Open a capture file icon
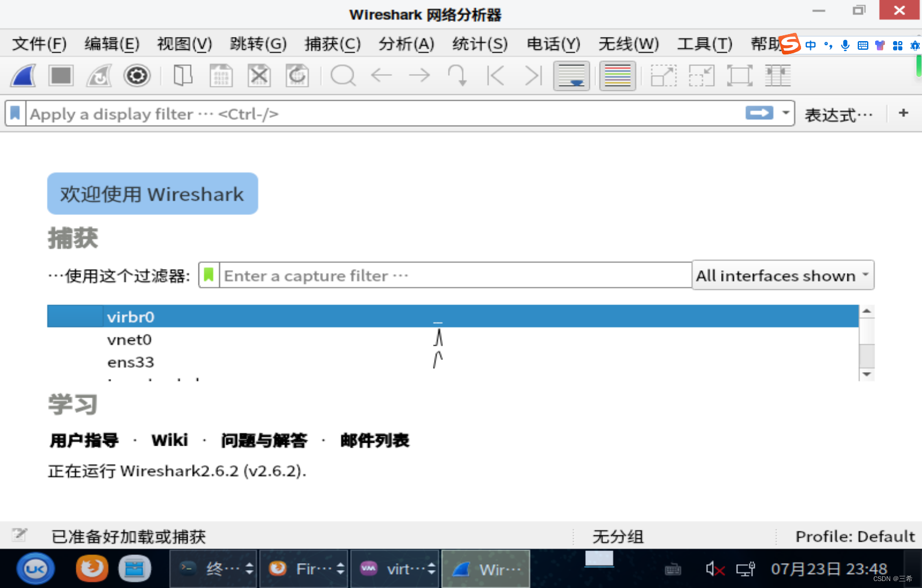 [183, 76]
